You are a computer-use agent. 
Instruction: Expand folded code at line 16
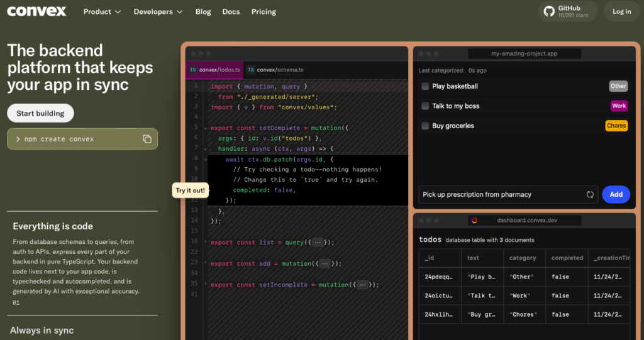click(206, 241)
